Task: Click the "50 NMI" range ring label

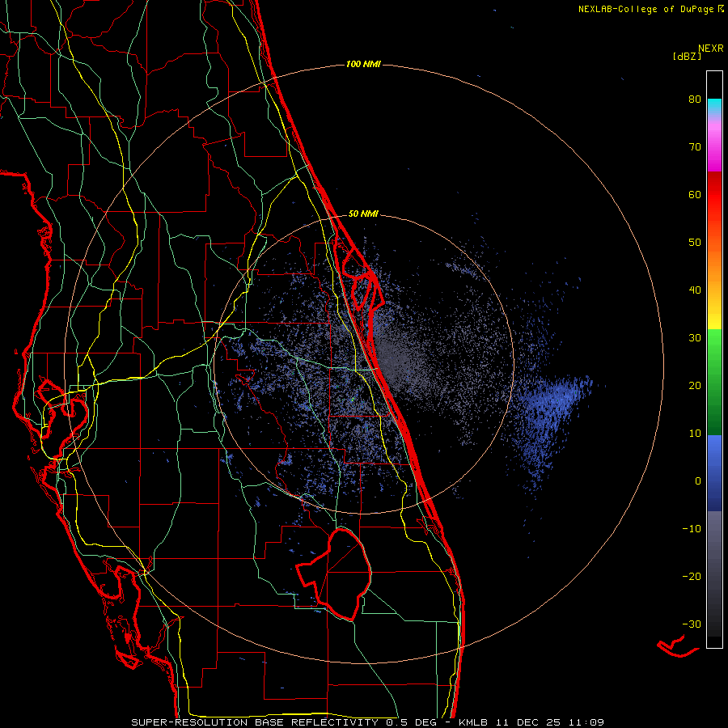Action: (363, 214)
